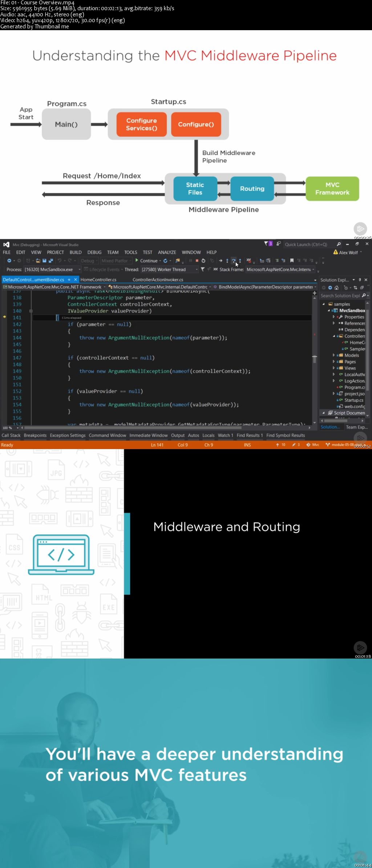Toggle pin on the DefaultControl...umentBinder.cs tab
Screen dimensions: 372x868
(69, 280)
